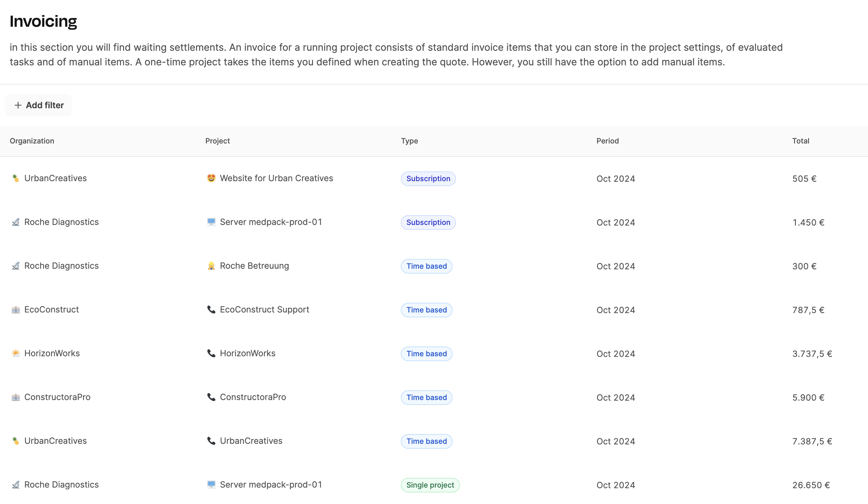Click the microscope icon in the Roche Betreuung row

(16, 266)
